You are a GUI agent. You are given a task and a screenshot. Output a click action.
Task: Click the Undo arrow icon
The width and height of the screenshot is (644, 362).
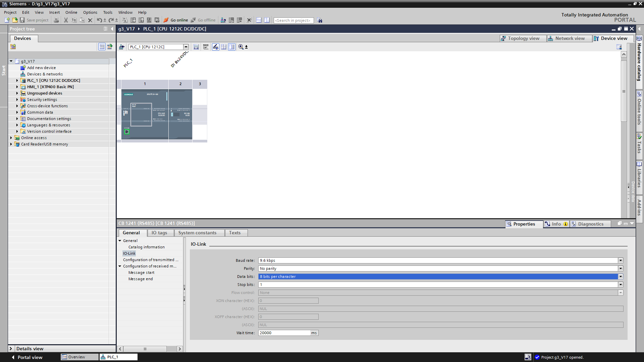coord(99,20)
